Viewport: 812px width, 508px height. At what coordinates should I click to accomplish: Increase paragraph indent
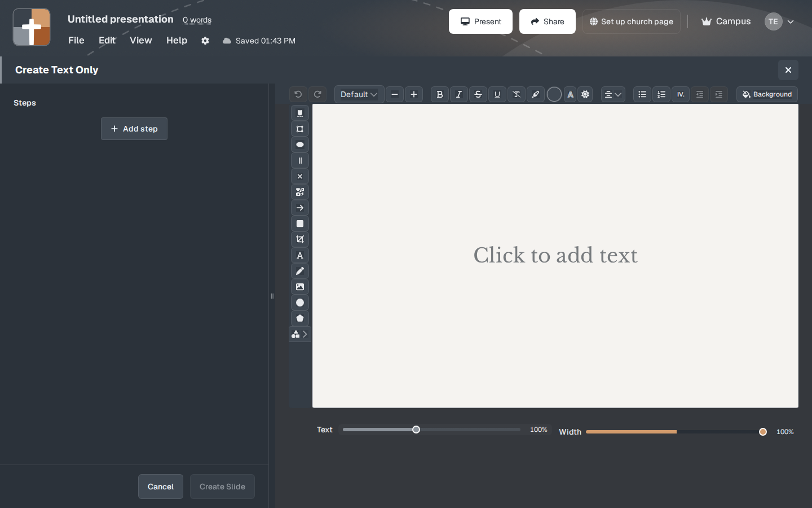[x=719, y=94]
